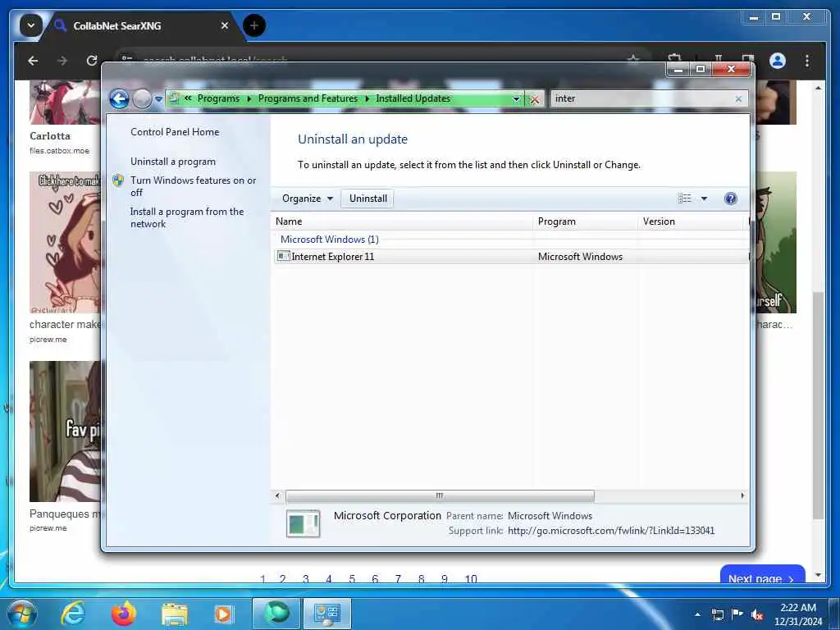Click the left scroll arrow of updates list
Image resolution: width=840 pixels, height=630 pixels.
click(x=277, y=495)
